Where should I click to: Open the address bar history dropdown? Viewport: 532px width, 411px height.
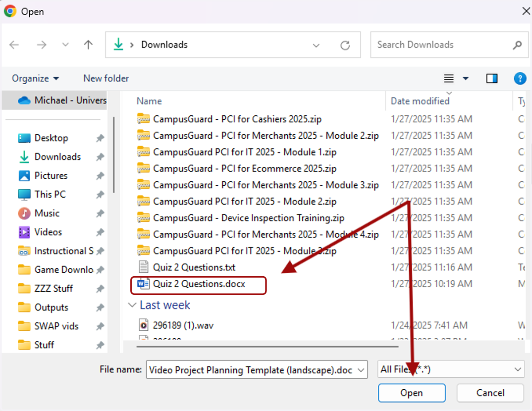coord(316,45)
